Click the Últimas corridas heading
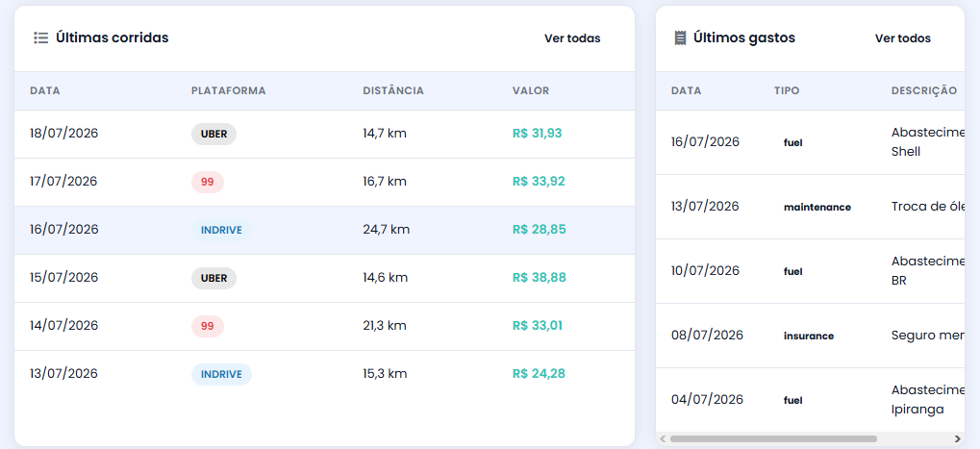Viewport: 980px width, 449px height. click(x=113, y=37)
